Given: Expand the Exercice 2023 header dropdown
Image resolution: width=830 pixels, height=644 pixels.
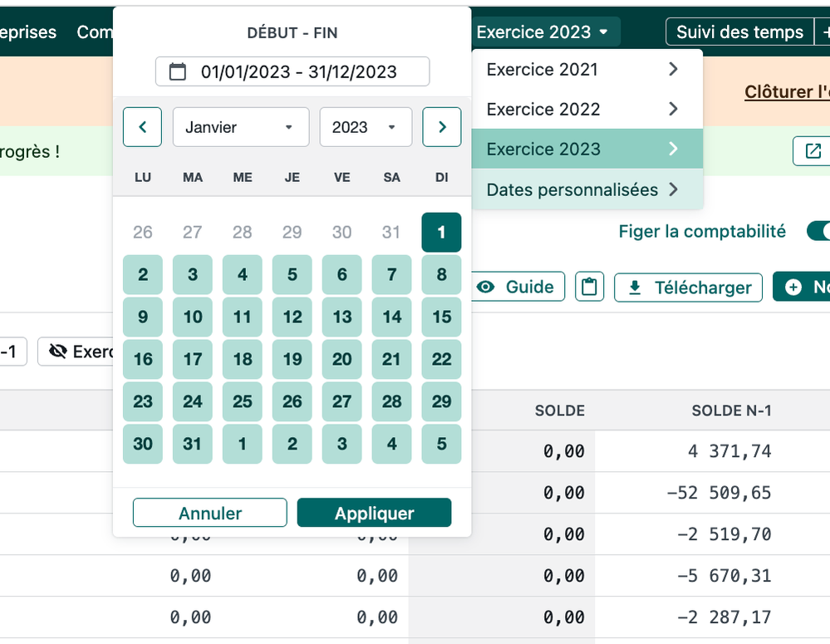Looking at the screenshot, I should click(544, 32).
